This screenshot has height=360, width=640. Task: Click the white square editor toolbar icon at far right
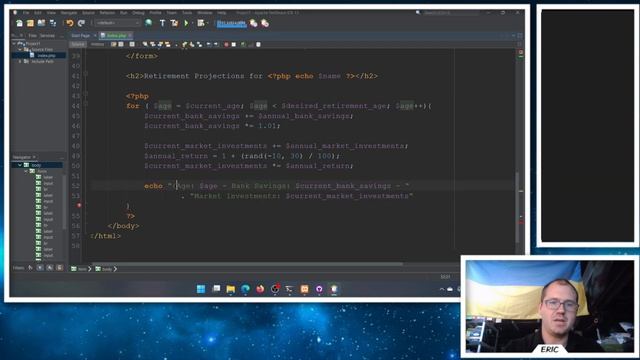(x=258, y=44)
